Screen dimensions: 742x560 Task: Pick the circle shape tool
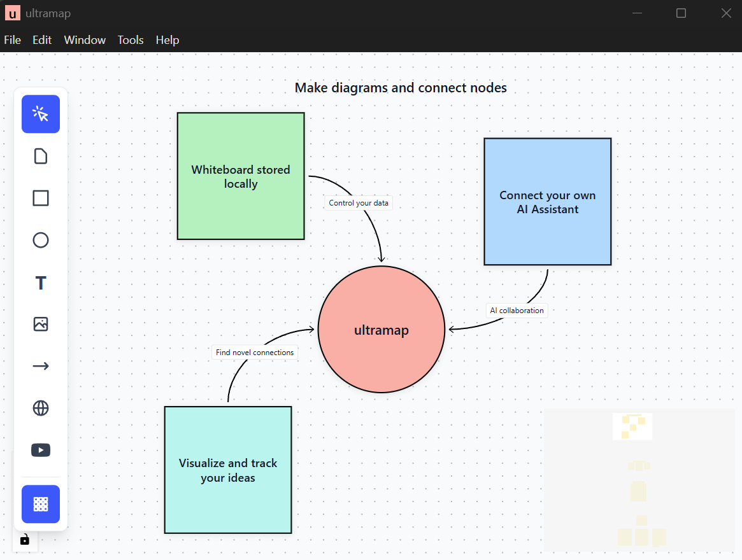(x=41, y=240)
